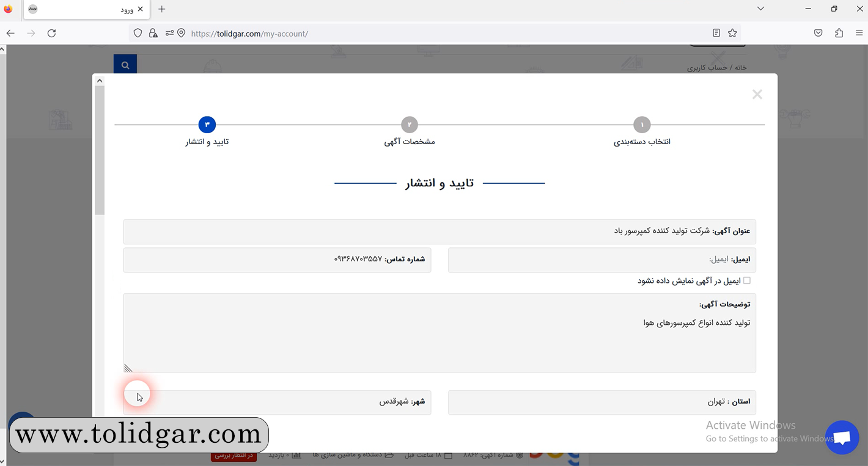Close the تایید و انتشار dialog
This screenshot has width=868, height=466.
[757, 94]
